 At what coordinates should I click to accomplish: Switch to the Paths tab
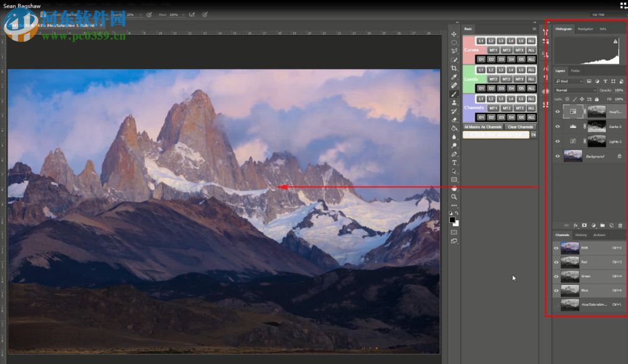575,71
